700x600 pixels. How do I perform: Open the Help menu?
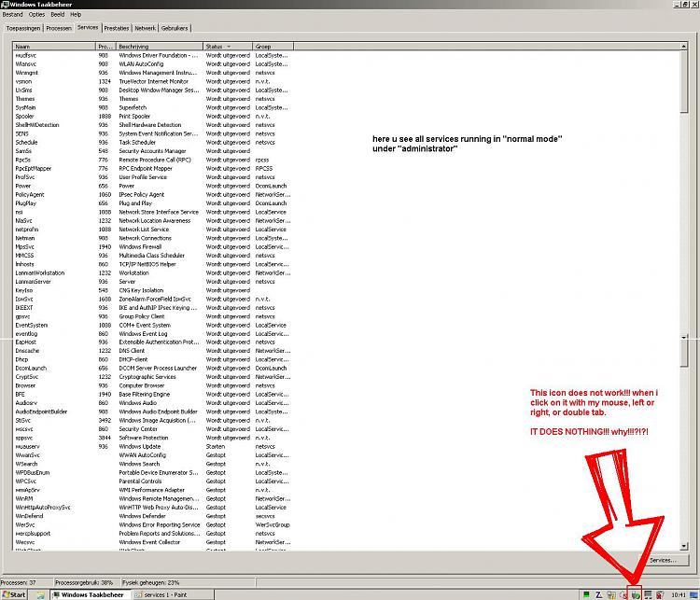pos(76,14)
